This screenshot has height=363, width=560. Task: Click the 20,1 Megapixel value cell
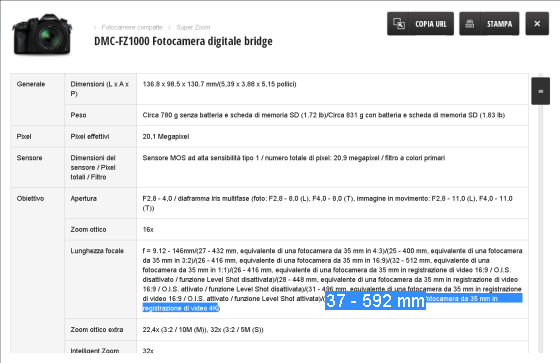click(x=332, y=136)
